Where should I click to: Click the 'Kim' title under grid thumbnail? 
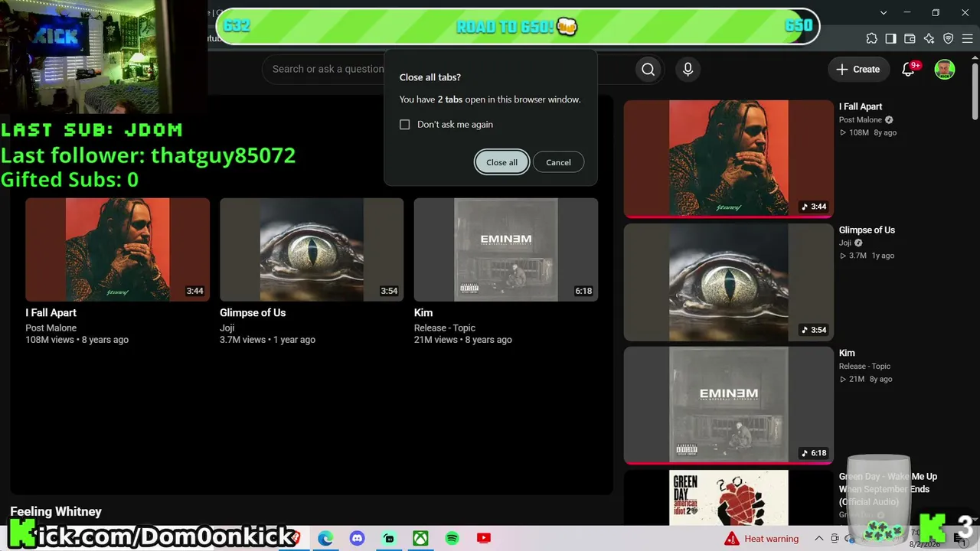click(423, 312)
